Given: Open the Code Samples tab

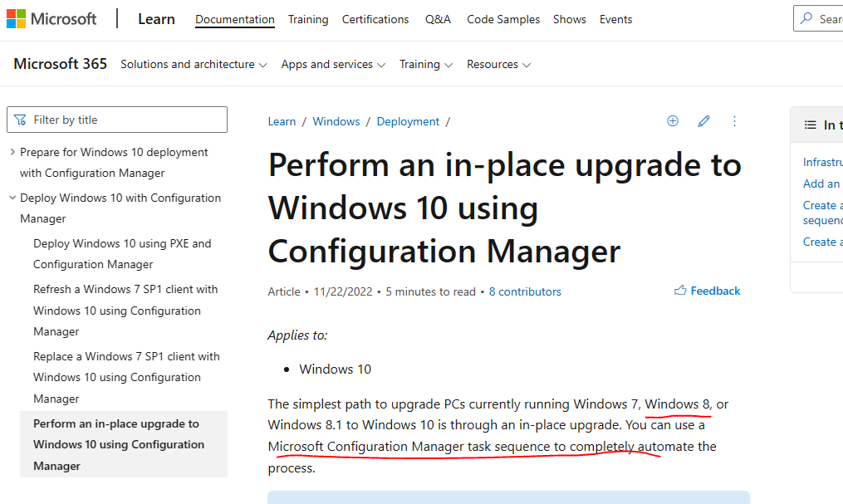Looking at the screenshot, I should tap(503, 19).
